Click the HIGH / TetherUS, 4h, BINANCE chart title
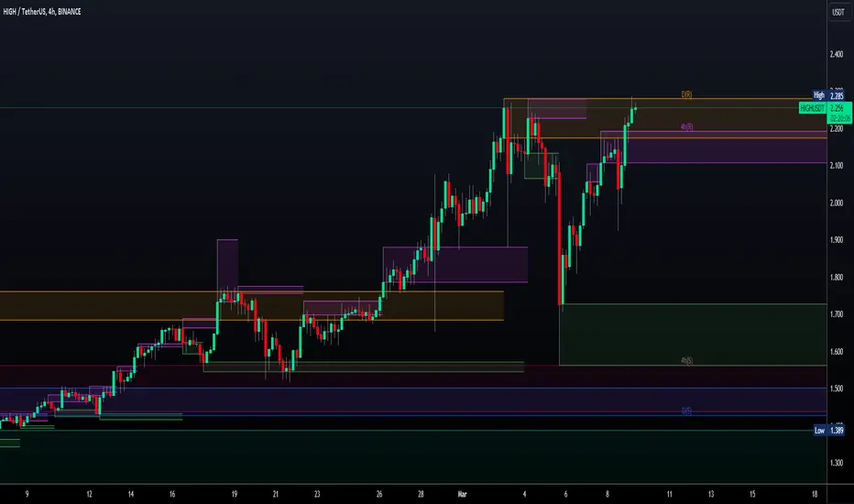The height and width of the screenshot is (504, 854). pos(42,11)
